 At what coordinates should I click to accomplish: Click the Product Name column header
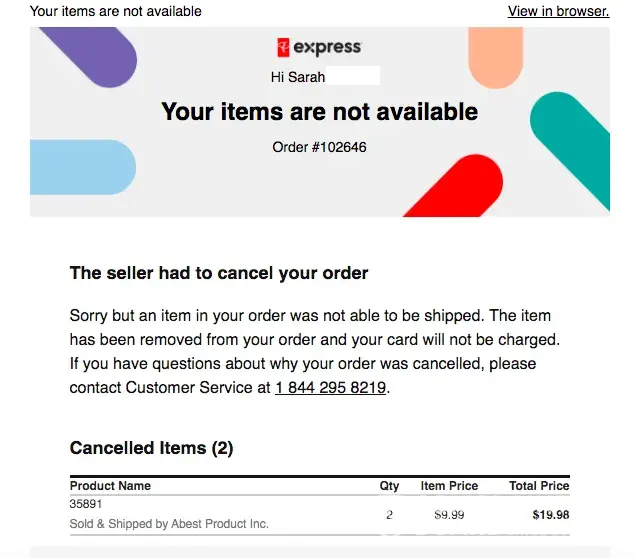[x=110, y=486]
